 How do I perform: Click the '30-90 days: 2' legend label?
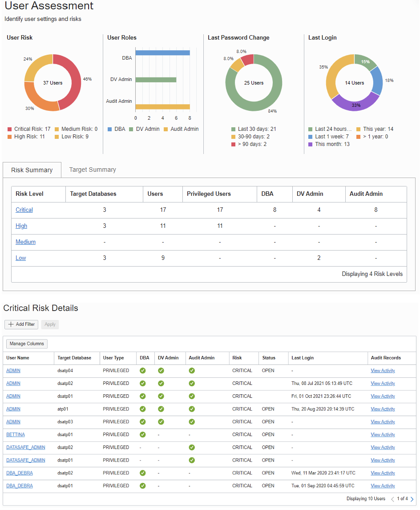(x=254, y=137)
